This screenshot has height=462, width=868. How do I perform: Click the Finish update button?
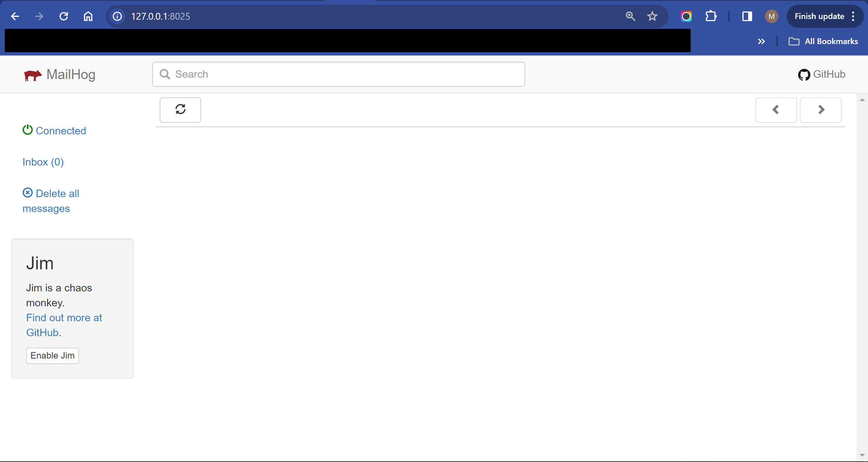click(819, 16)
